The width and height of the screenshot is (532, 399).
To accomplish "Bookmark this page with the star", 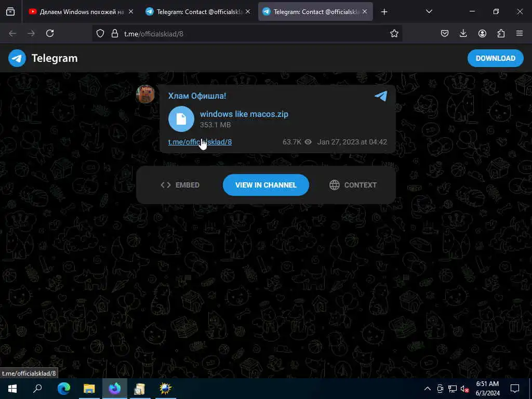I will 394,33.
